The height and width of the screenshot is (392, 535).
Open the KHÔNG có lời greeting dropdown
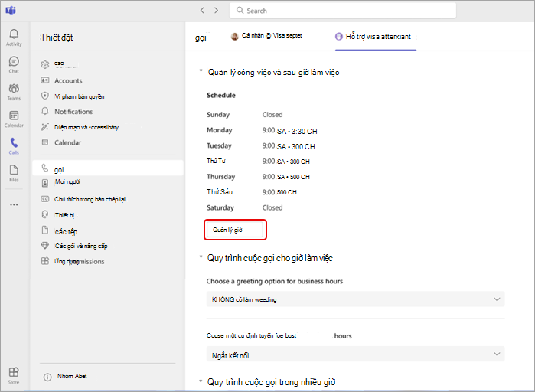coord(355,299)
